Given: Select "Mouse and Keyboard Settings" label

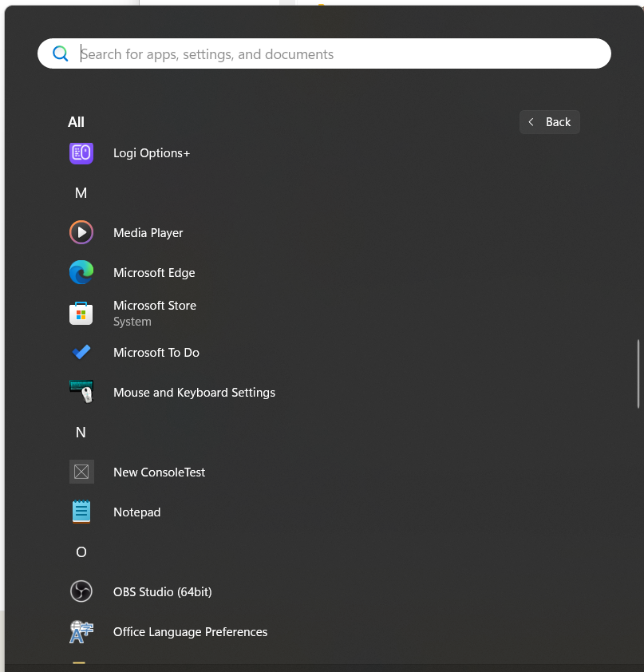Looking at the screenshot, I should pos(194,393).
